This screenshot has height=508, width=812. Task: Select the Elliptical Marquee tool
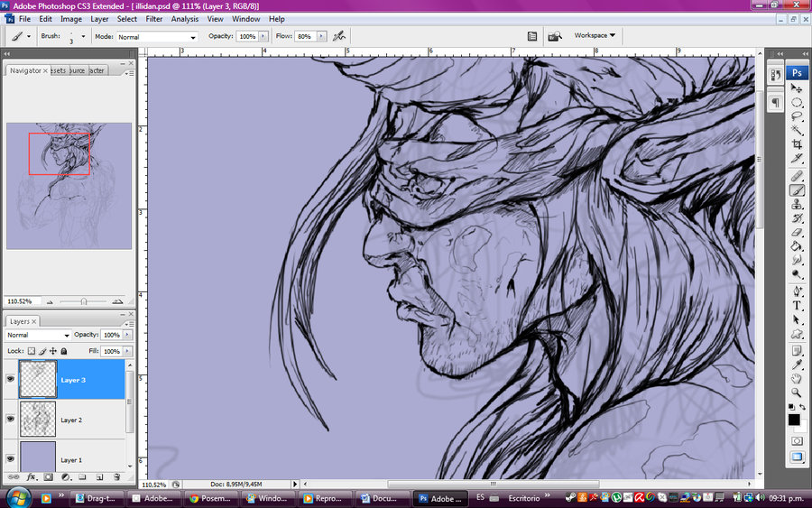797,103
